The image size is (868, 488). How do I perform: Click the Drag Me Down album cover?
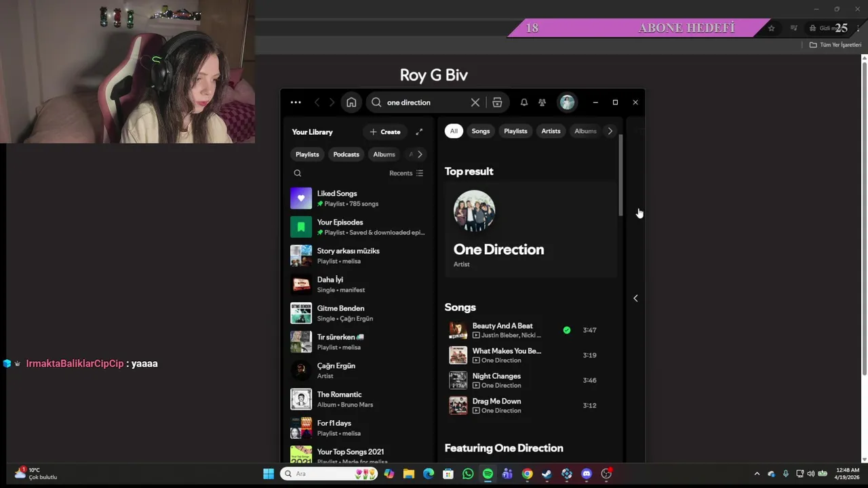(458, 405)
